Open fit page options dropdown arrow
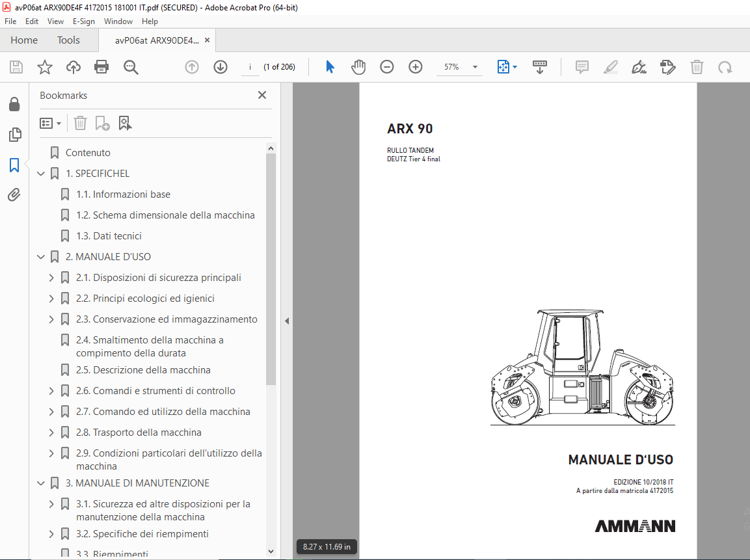This screenshot has height=560, width=750. 515,67
